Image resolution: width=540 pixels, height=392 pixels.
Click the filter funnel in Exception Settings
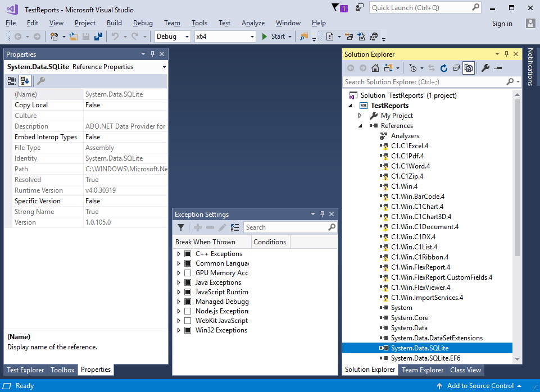pyautogui.click(x=181, y=227)
